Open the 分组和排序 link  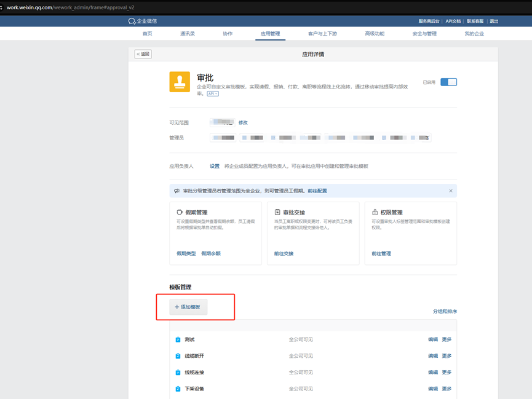445,312
